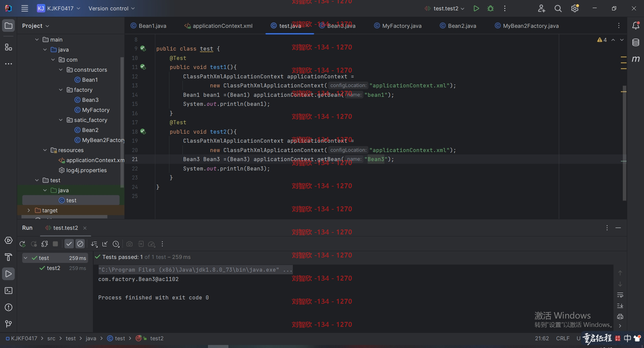Click the gutter run icon for test1 method

click(x=143, y=67)
